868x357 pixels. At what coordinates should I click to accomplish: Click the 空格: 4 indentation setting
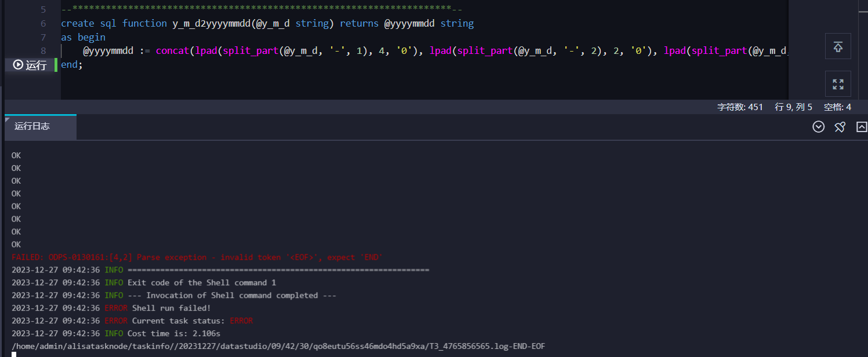(837, 107)
